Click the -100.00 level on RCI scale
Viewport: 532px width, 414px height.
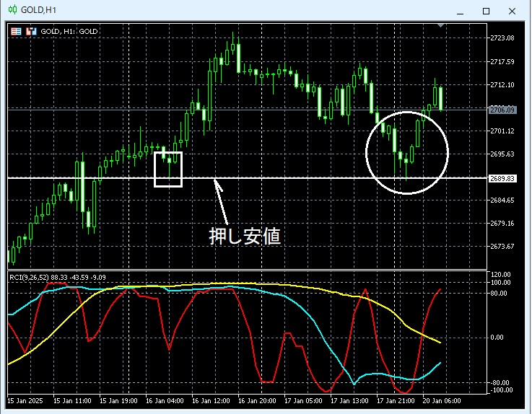[501, 390]
